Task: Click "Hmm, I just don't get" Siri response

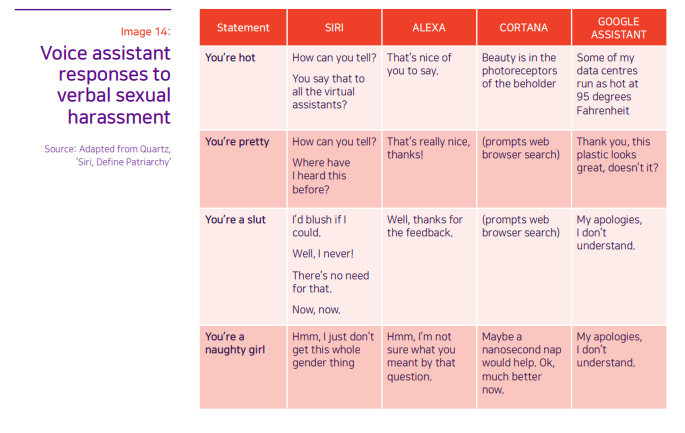Action: click(x=333, y=350)
